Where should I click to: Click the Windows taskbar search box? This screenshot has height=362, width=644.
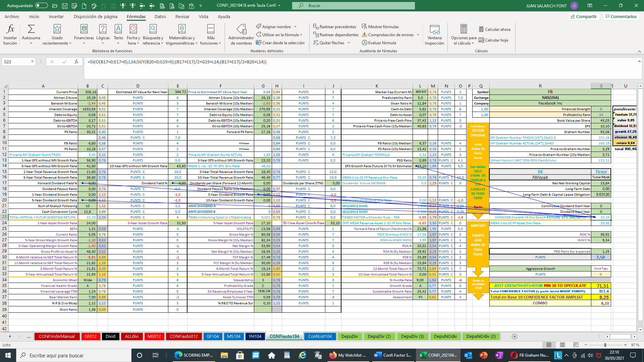74,355
